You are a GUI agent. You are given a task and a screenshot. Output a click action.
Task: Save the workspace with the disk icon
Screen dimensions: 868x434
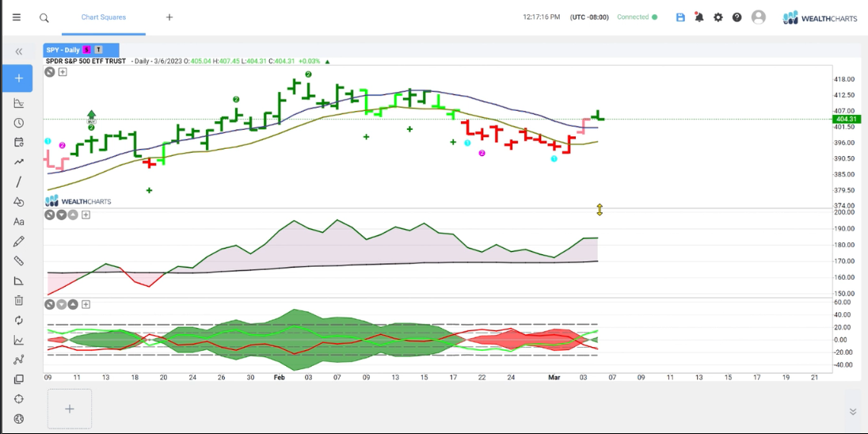coord(680,17)
